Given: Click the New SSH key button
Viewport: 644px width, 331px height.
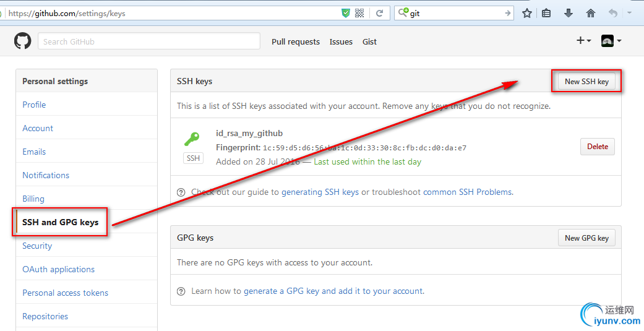Looking at the screenshot, I should (586, 81).
